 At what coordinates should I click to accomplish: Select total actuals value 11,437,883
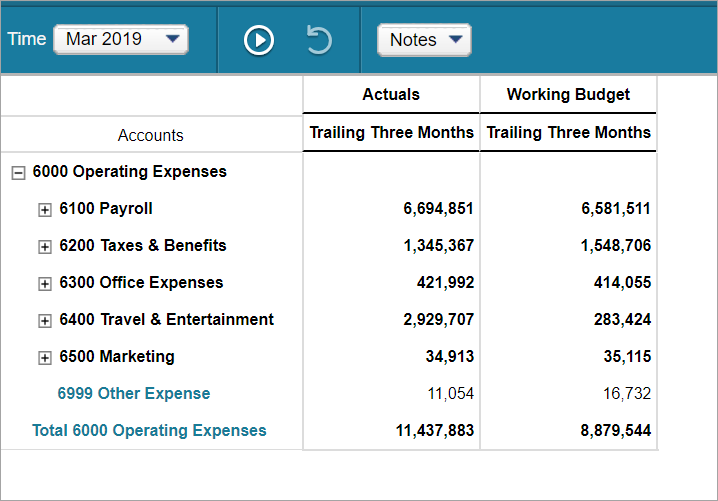[435, 430]
